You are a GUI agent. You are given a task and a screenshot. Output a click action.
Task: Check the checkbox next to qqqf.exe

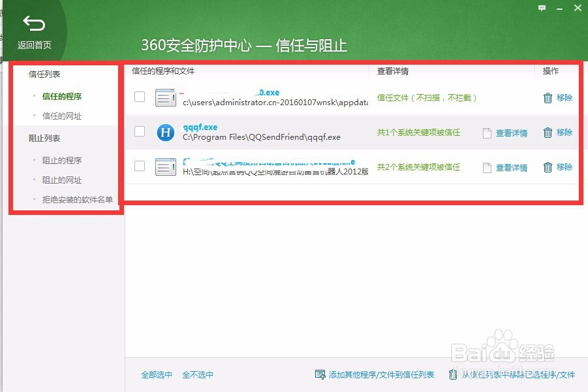pyautogui.click(x=139, y=133)
